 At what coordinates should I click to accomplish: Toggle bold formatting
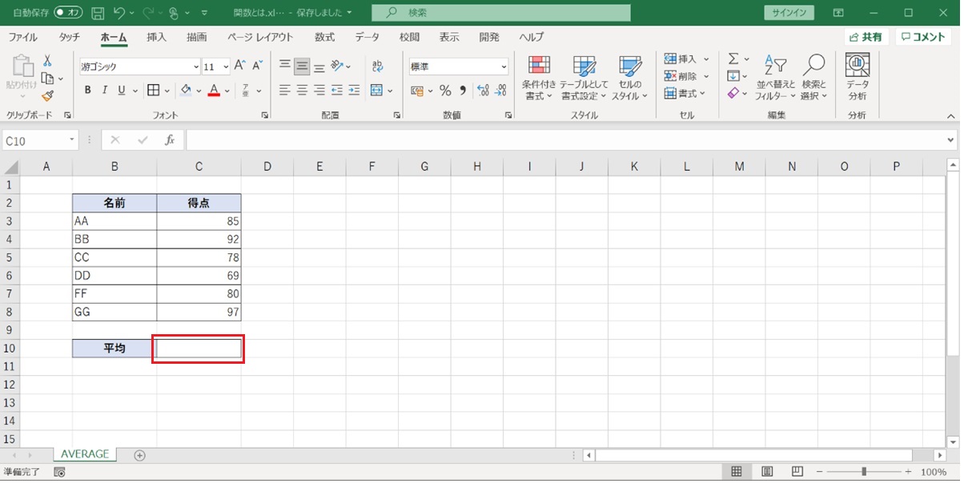point(87,91)
